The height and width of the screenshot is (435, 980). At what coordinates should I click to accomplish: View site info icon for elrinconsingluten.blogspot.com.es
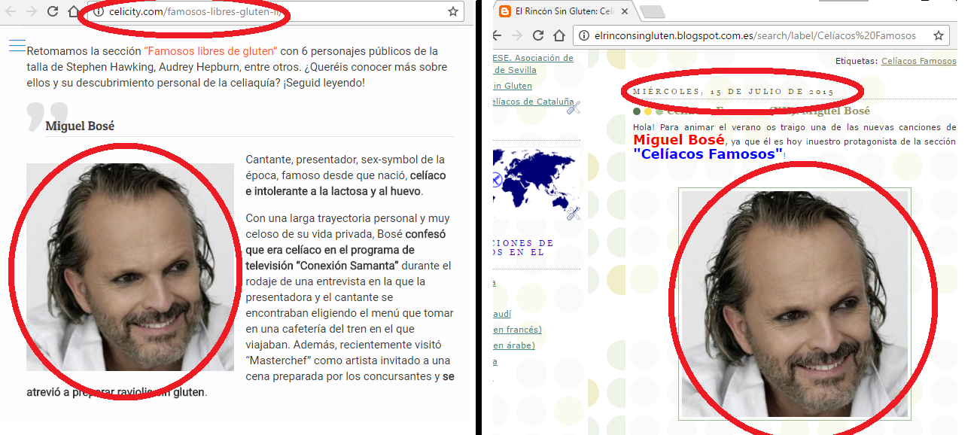[x=584, y=35]
